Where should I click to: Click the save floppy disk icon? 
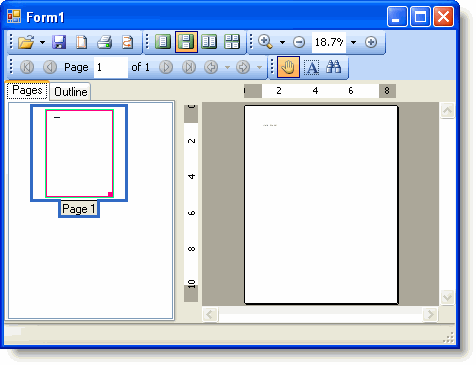tap(59, 42)
